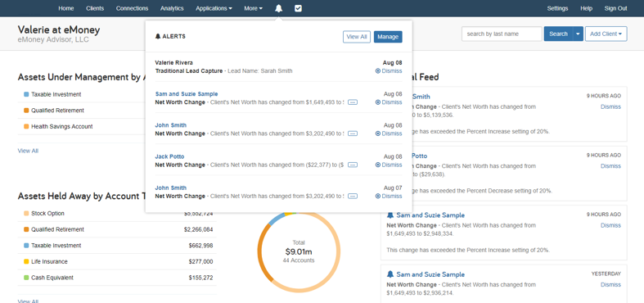The width and height of the screenshot is (644, 303).
Task: Expand truncated Jack Potto alert ellipsis
Action: (353, 165)
